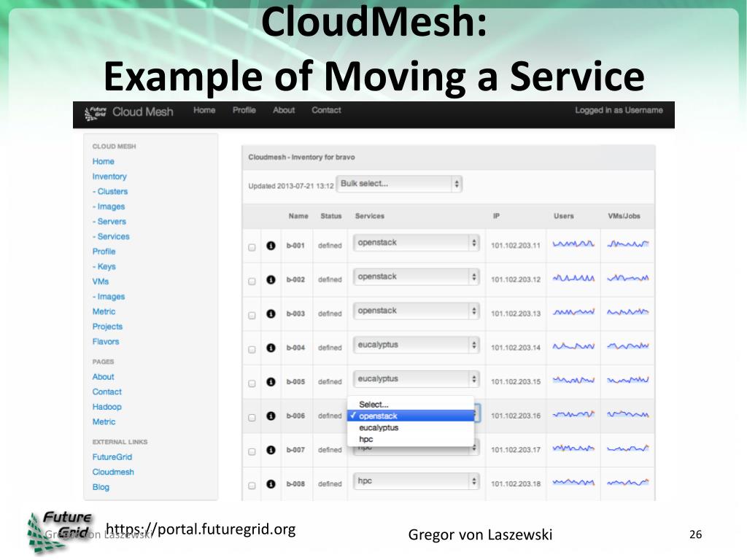Choose hpc in open dropdown list
This screenshot has width=747, height=560.
click(411, 439)
